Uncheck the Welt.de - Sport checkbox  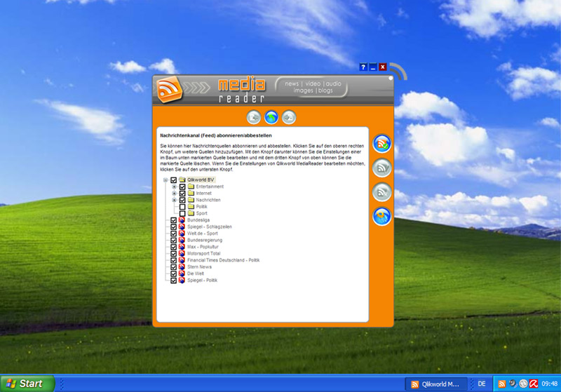pos(173,234)
